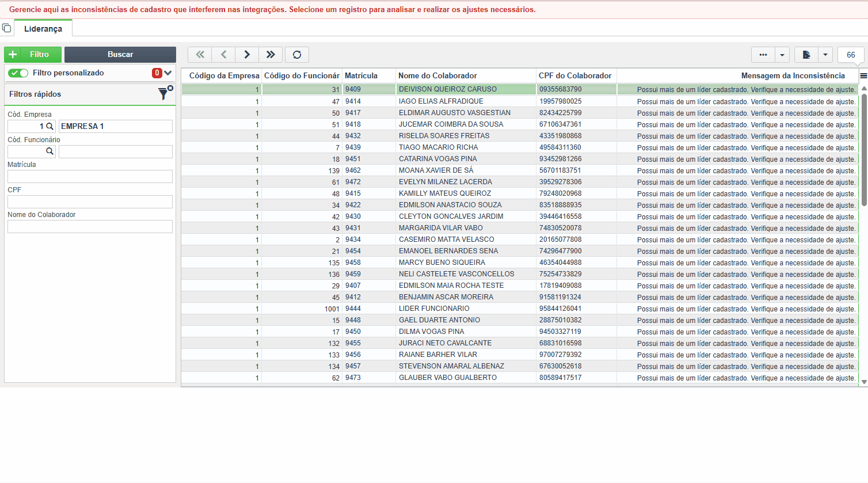Refresh the grid data
This screenshot has width=868, height=483.
point(297,55)
